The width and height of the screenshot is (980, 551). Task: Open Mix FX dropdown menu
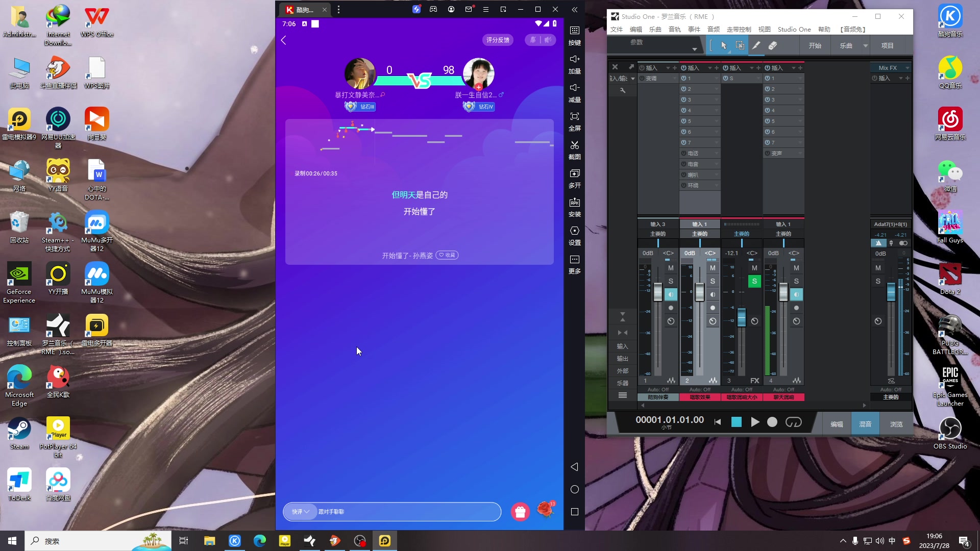click(907, 68)
